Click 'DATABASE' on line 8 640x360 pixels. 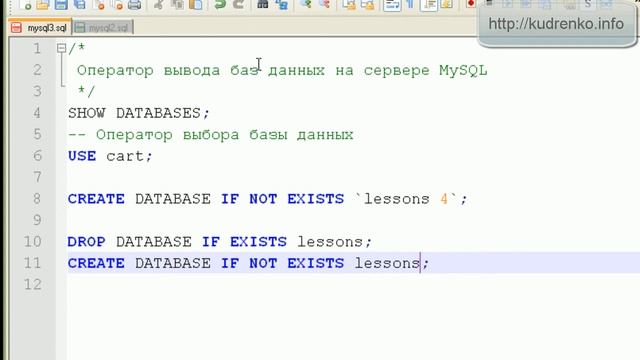click(x=173, y=199)
